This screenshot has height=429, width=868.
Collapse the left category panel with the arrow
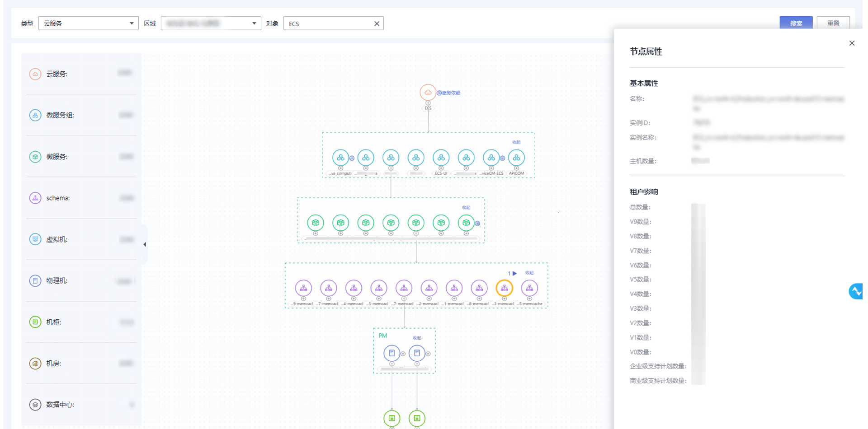tap(144, 243)
